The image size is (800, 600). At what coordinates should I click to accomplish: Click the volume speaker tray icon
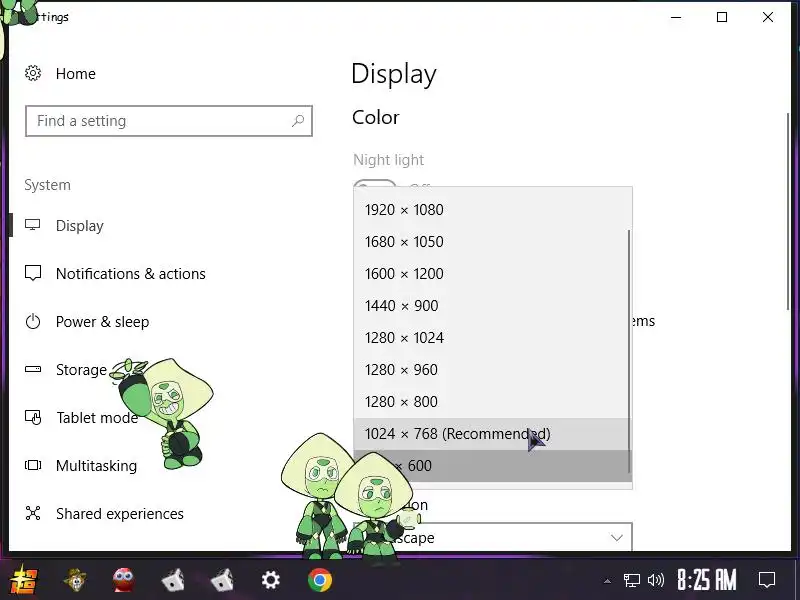click(656, 580)
